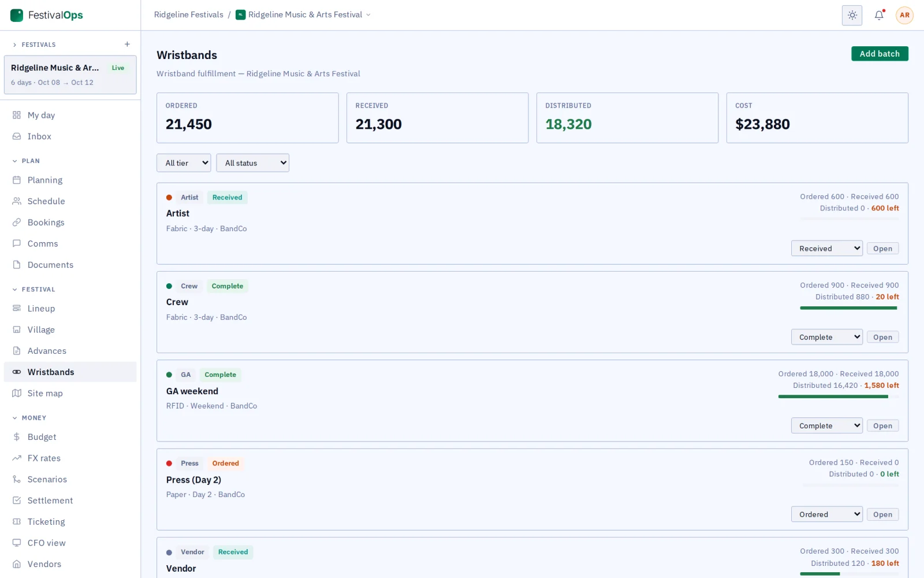Change the Artist batch status dropdown
Screen dimensions: 924x578
(x=826, y=249)
